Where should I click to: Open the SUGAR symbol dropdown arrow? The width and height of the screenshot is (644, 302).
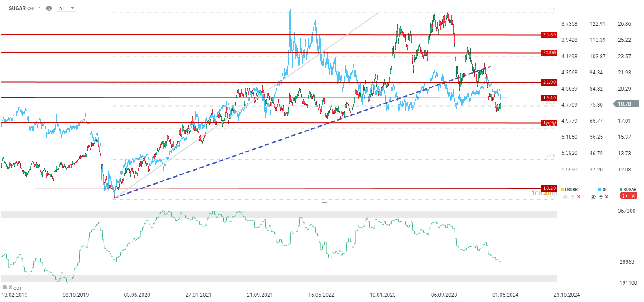[x=40, y=8]
